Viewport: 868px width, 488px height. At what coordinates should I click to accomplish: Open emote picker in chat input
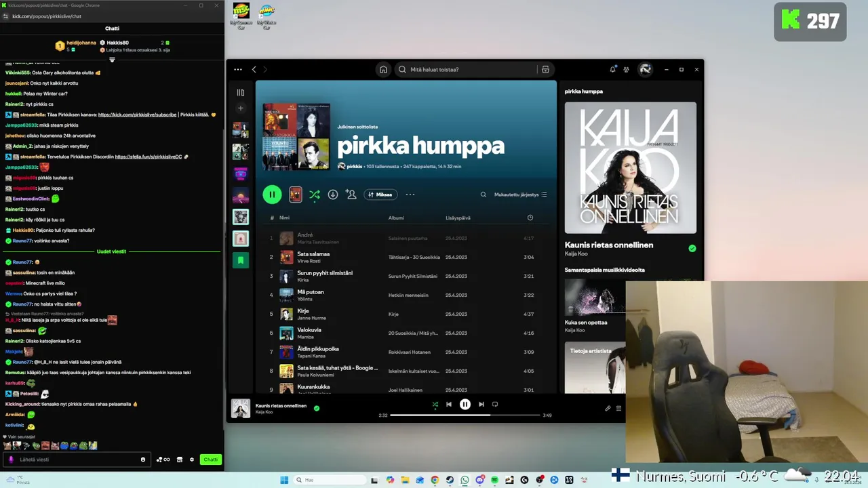pyautogui.click(x=143, y=460)
